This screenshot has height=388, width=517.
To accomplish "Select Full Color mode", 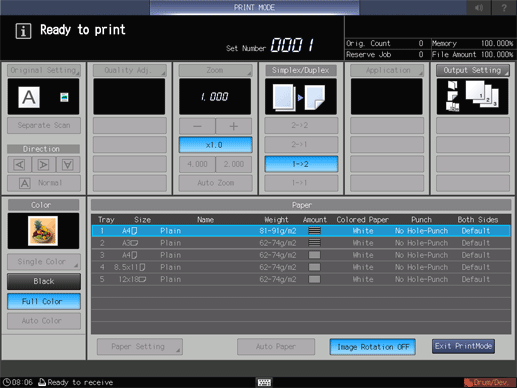I will tap(44, 301).
